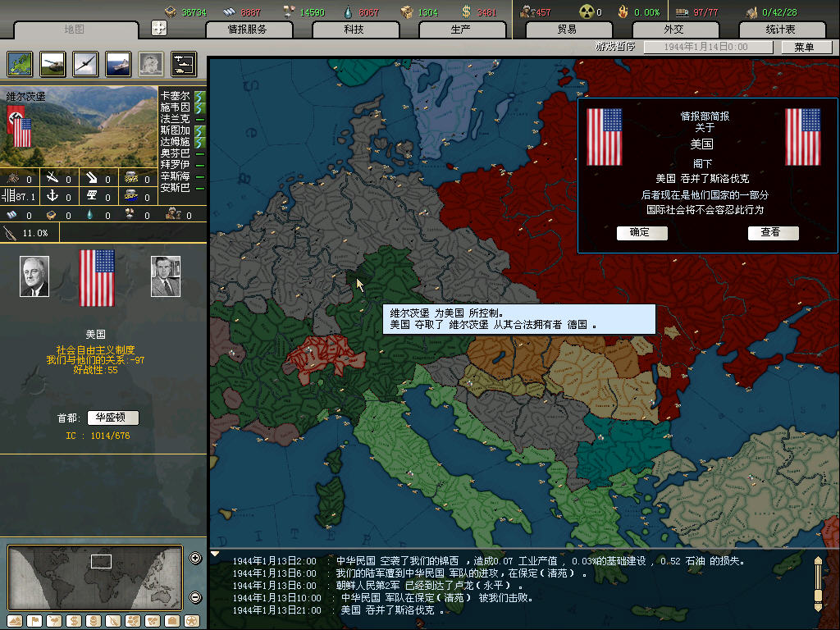Image resolution: width=840 pixels, height=630 pixels.
Task: Switch to partisan map mode rifle icon
Action: point(113,621)
